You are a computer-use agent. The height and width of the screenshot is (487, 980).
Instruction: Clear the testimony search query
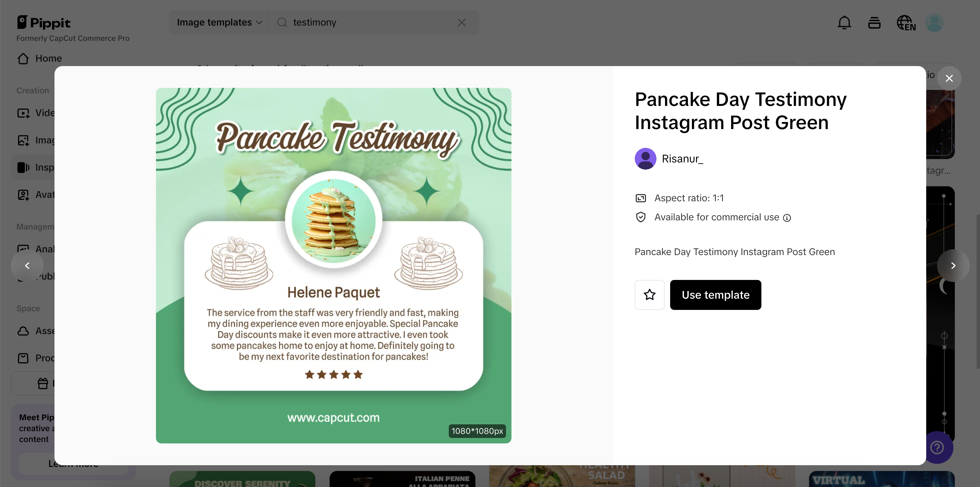point(461,22)
